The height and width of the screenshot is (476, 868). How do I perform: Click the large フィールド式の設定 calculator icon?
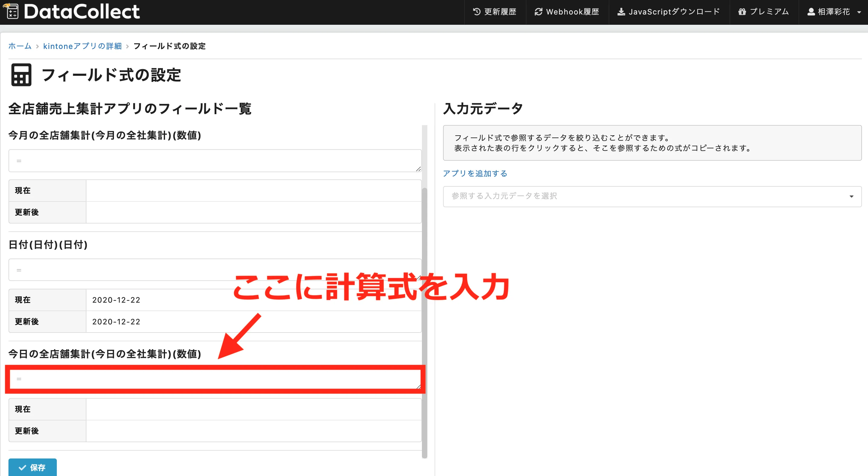21,75
